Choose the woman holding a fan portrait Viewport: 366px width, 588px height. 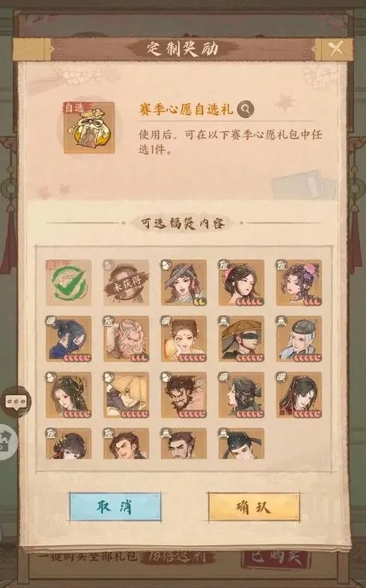[184, 339]
